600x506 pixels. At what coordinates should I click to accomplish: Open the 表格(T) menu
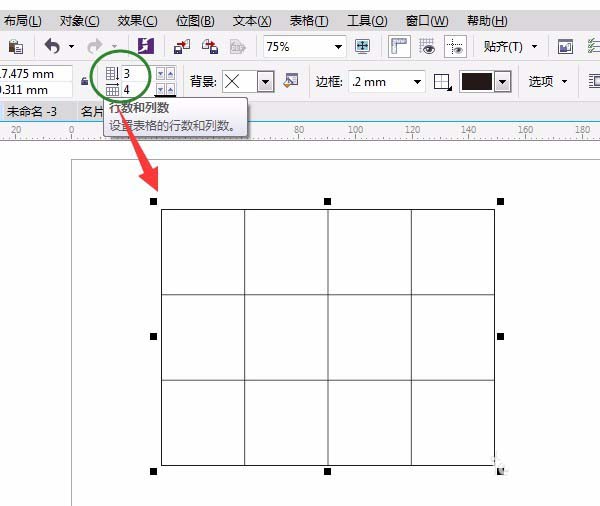(309, 21)
